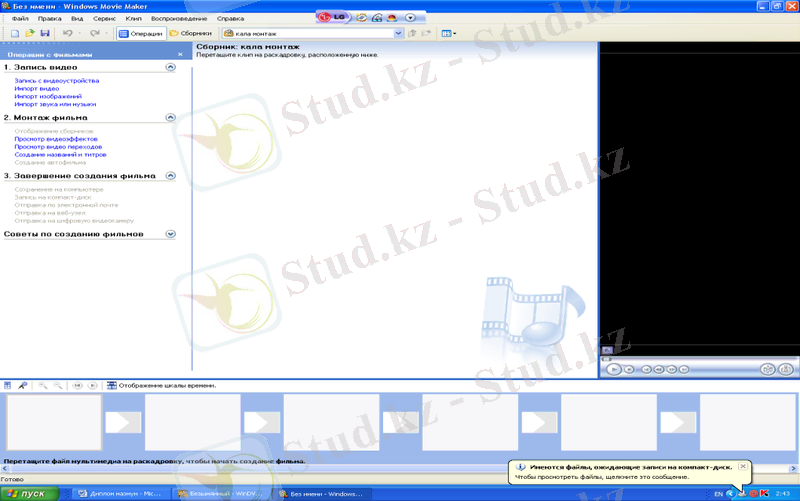Click the rewind storyboard button
Screen dimensions: 800x501
click(x=77, y=386)
